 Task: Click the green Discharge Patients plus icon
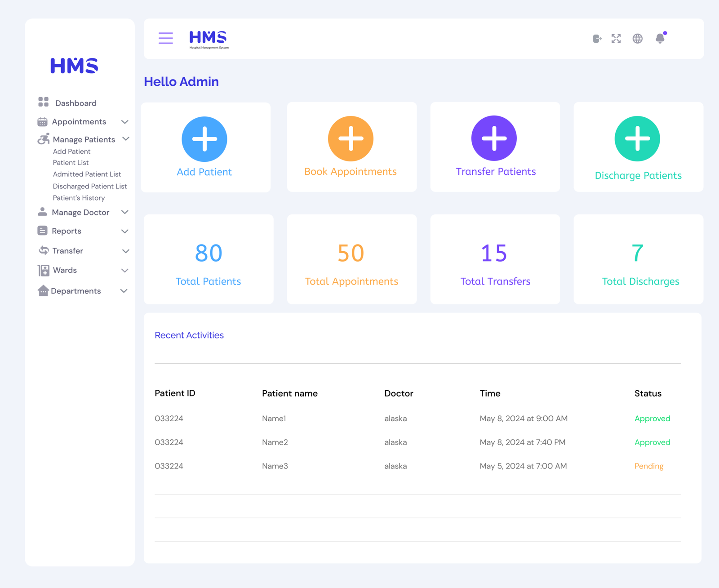pos(637,138)
